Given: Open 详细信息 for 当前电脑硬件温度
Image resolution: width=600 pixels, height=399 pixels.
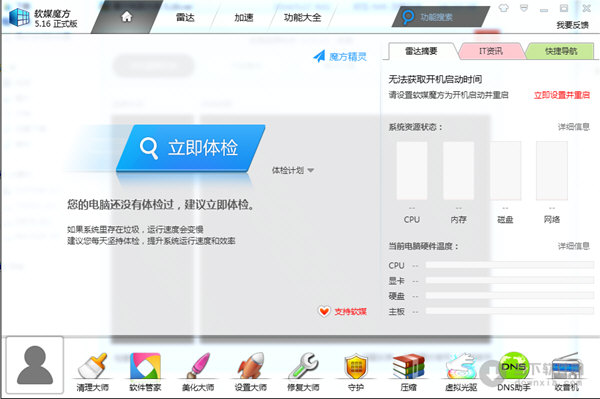Looking at the screenshot, I should pyautogui.click(x=574, y=246).
